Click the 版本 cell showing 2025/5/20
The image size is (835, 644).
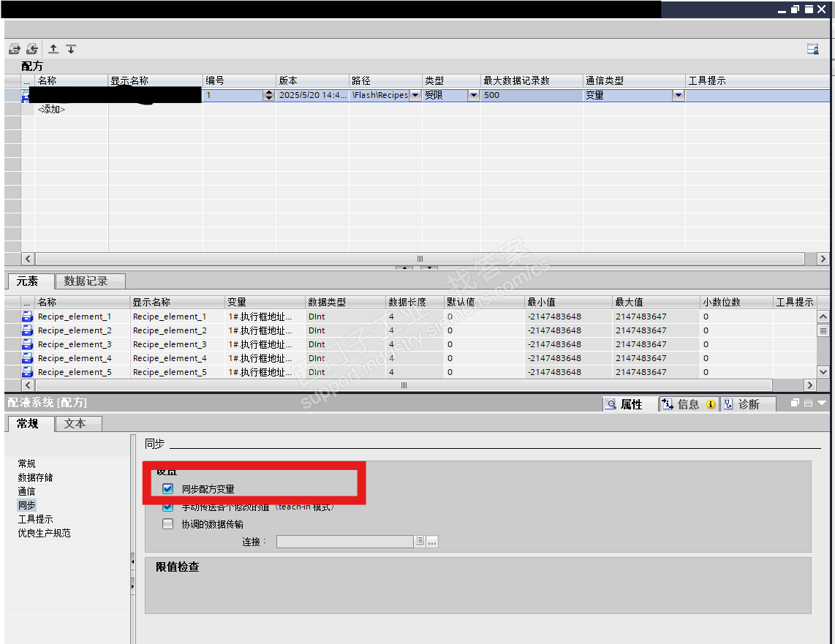click(313, 95)
